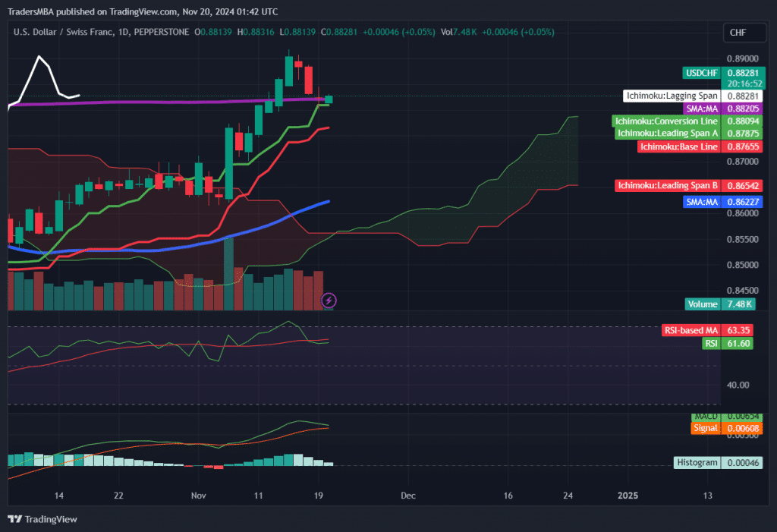Click the purple lightning bolt event icon
Image resolution: width=777 pixels, height=532 pixels.
(329, 300)
